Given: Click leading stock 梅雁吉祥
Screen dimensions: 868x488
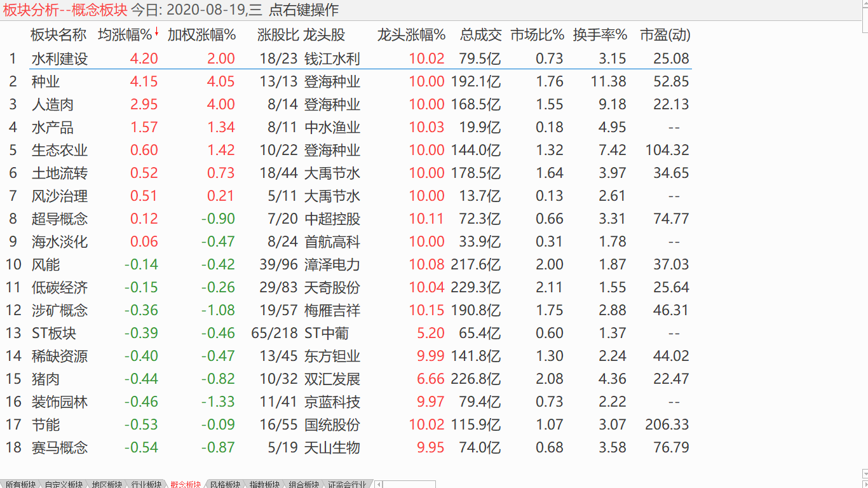Looking at the screenshot, I should point(332,311).
